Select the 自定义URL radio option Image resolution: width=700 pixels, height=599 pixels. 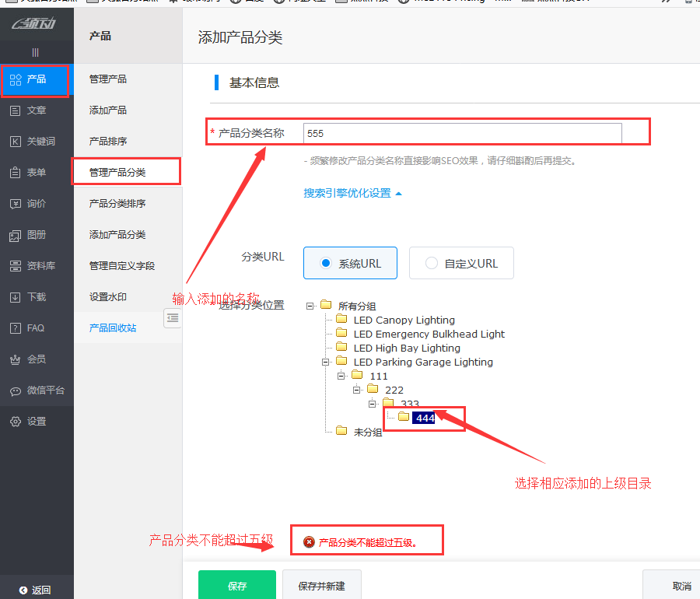[432, 264]
